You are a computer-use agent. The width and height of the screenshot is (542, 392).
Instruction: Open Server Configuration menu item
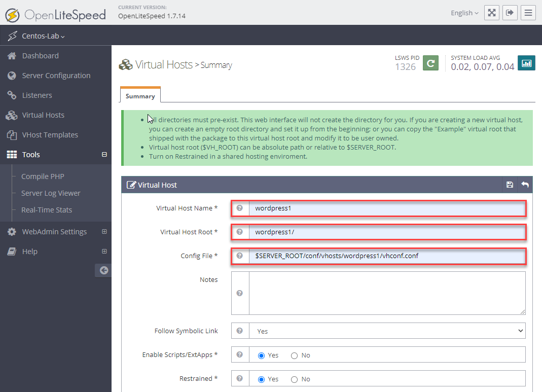pyautogui.click(x=56, y=76)
